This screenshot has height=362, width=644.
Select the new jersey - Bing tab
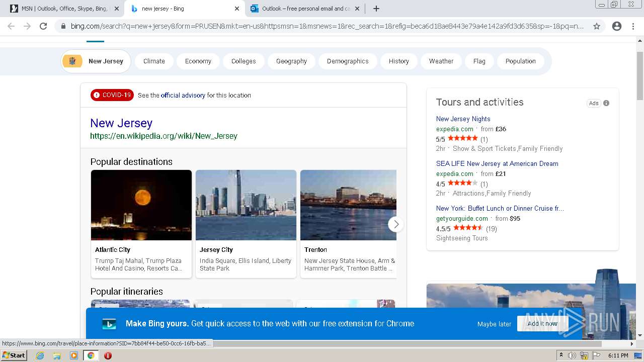(184, 9)
